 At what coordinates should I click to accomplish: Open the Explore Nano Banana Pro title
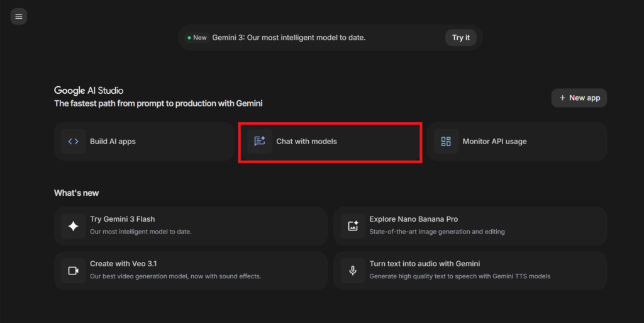point(413,219)
